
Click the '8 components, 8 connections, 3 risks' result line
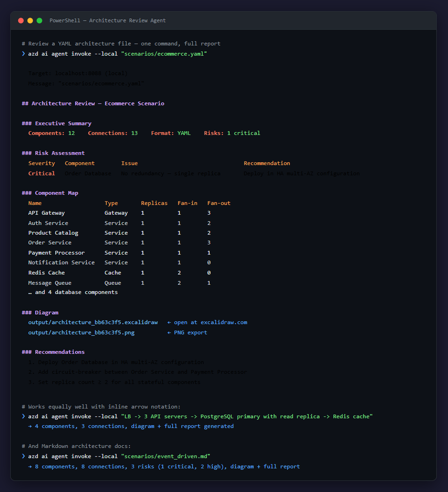(x=164, y=466)
